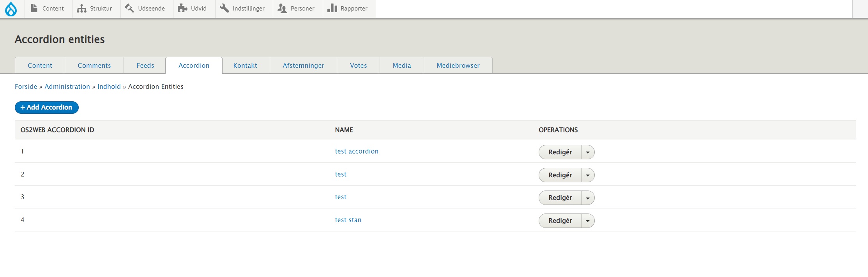Image resolution: width=868 pixels, height=277 pixels.
Task: Click the Content page icon in toolbar
Action: point(34,8)
